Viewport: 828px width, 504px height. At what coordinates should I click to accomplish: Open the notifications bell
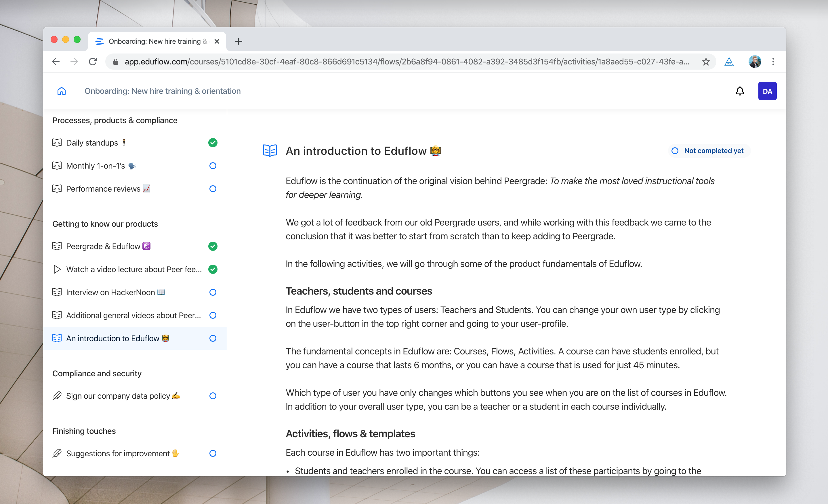coord(740,91)
